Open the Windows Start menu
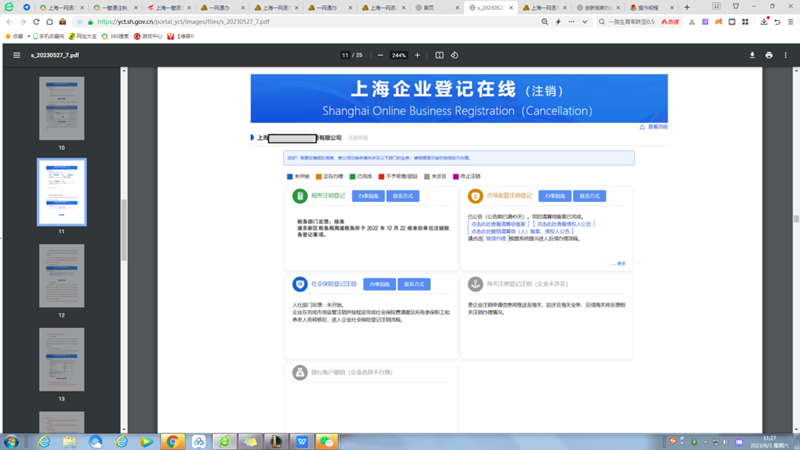The image size is (800, 450). tap(12, 441)
